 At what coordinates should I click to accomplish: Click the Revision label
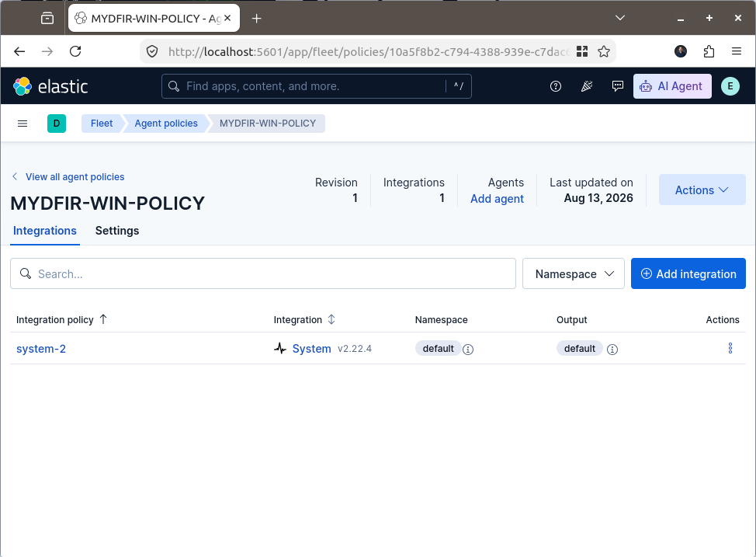coord(336,183)
